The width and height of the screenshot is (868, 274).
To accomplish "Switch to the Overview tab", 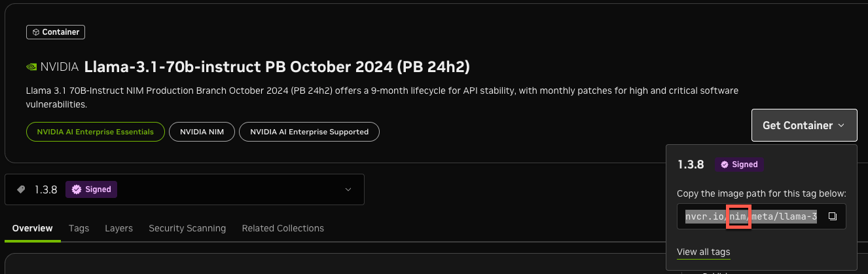I will point(33,228).
